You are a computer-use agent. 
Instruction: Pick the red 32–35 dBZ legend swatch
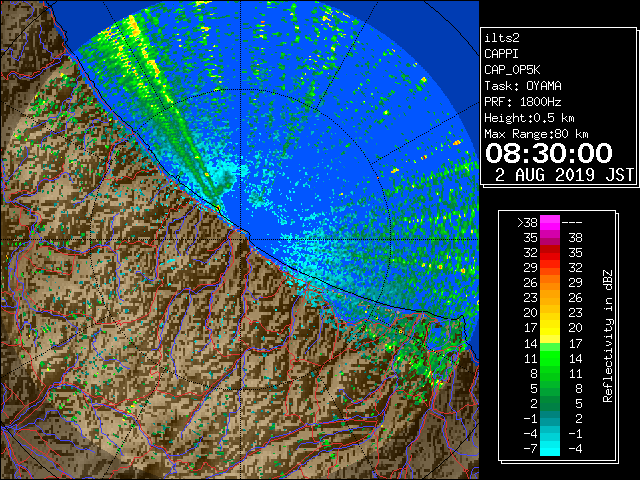pyautogui.click(x=550, y=253)
